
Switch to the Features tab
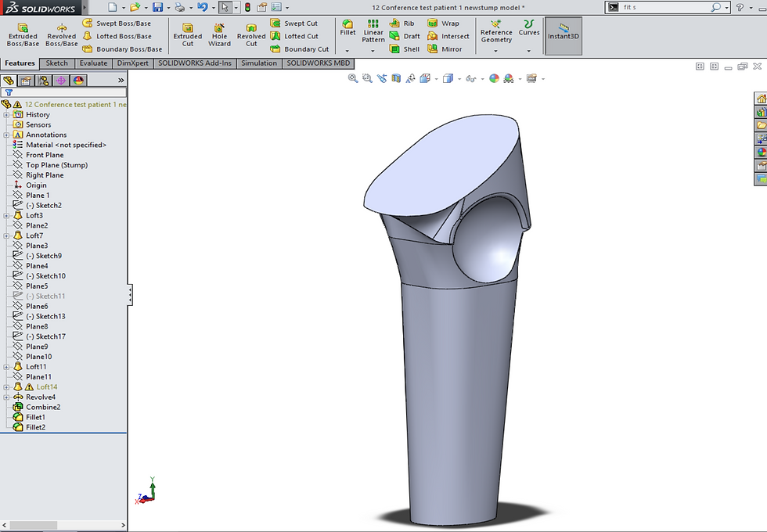pos(20,63)
